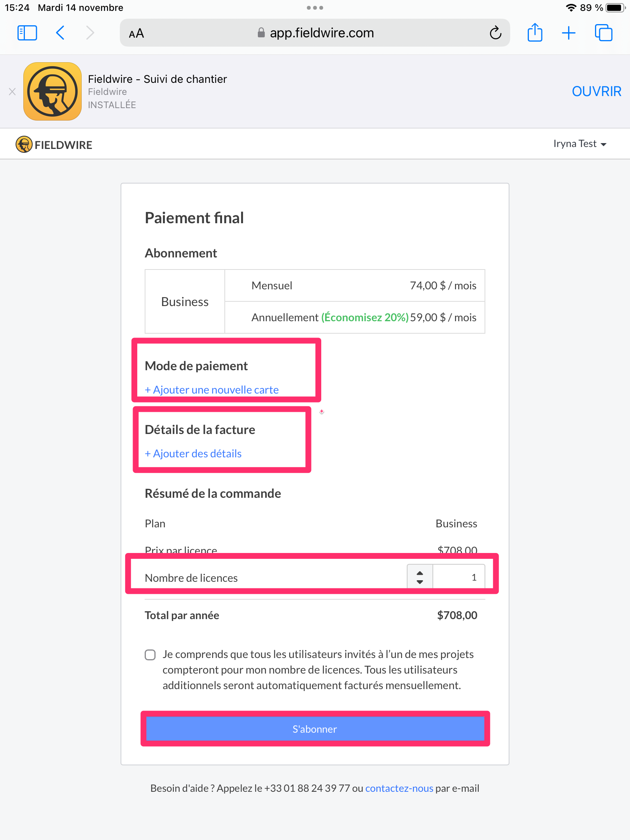The height and width of the screenshot is (840, 630).
Task: Click the Fieldwire logo in header
Action: pos(54,145)
